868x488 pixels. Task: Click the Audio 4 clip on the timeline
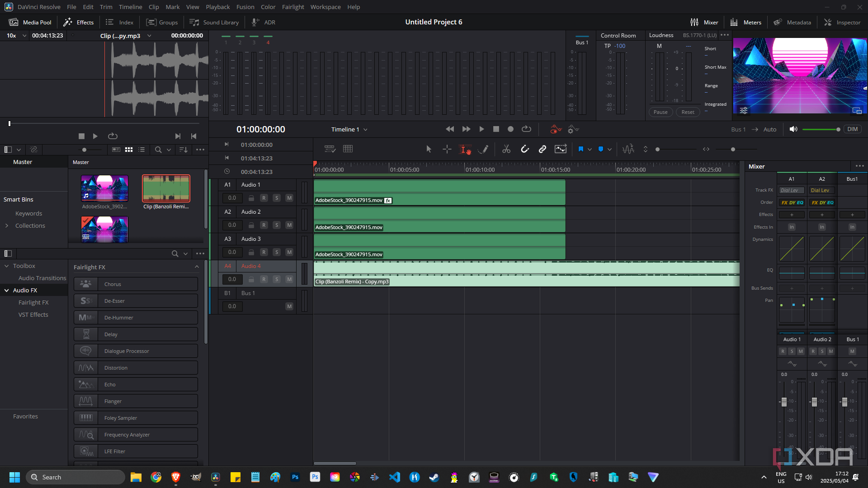point(527,274)
